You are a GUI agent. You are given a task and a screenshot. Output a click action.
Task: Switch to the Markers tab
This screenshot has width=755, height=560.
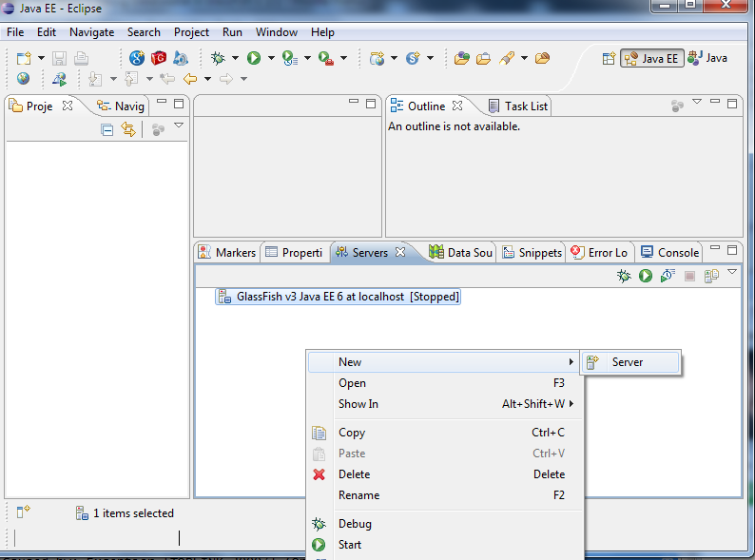tap(227, 252)
